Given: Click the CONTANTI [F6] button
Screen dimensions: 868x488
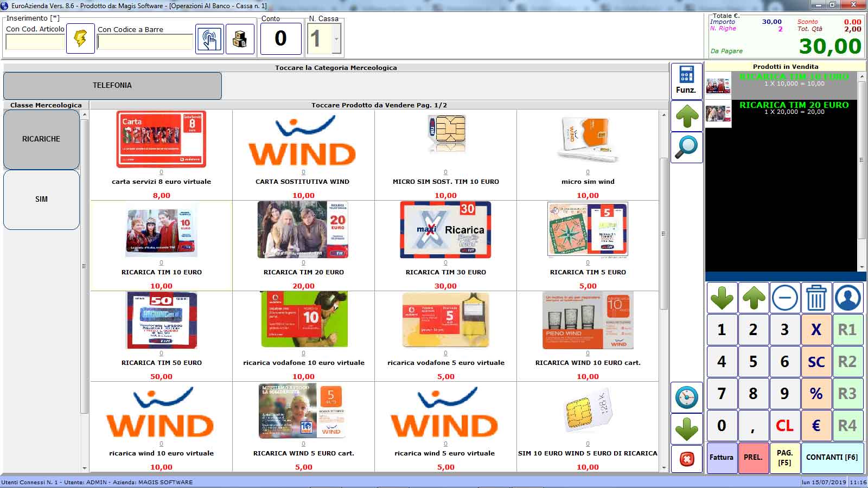Looking at the screenshot, I should 832,458.
